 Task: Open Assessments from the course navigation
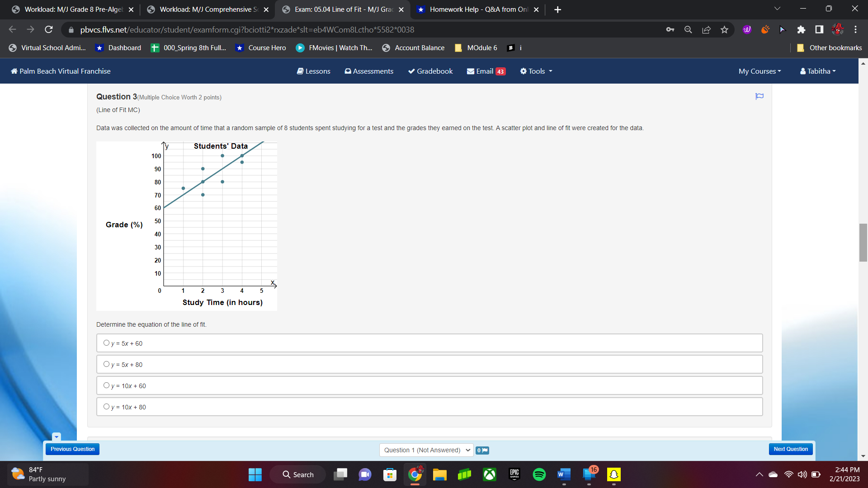click(x=368, y=71)
